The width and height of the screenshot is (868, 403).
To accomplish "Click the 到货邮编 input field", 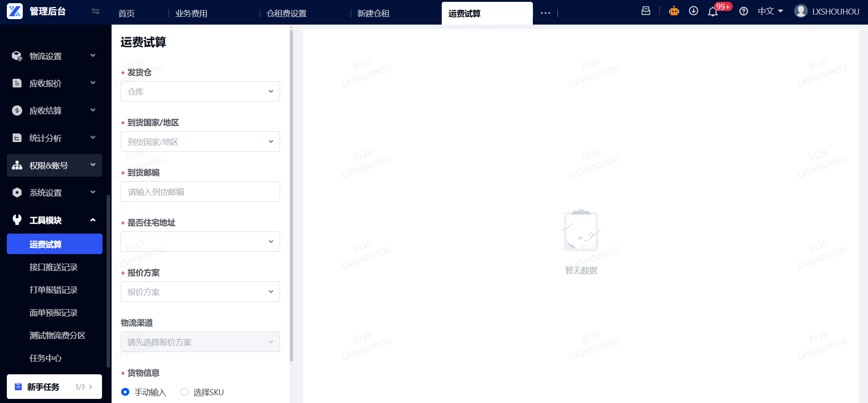I will 200,192.
